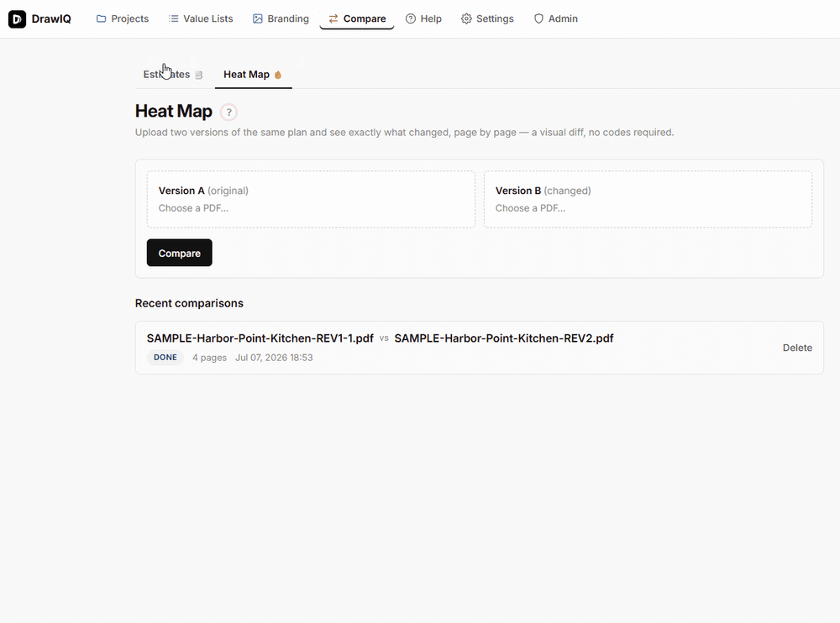Select the Heat Map tab

coord(253,75)
